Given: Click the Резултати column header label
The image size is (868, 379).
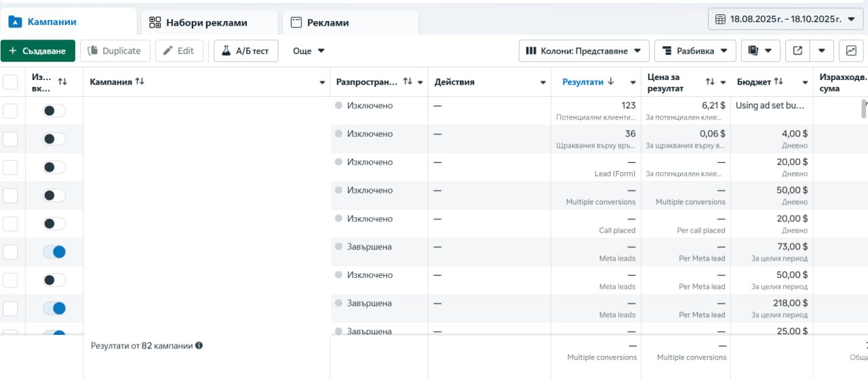Looking at the screenshot, I should [x=583, y=82].
